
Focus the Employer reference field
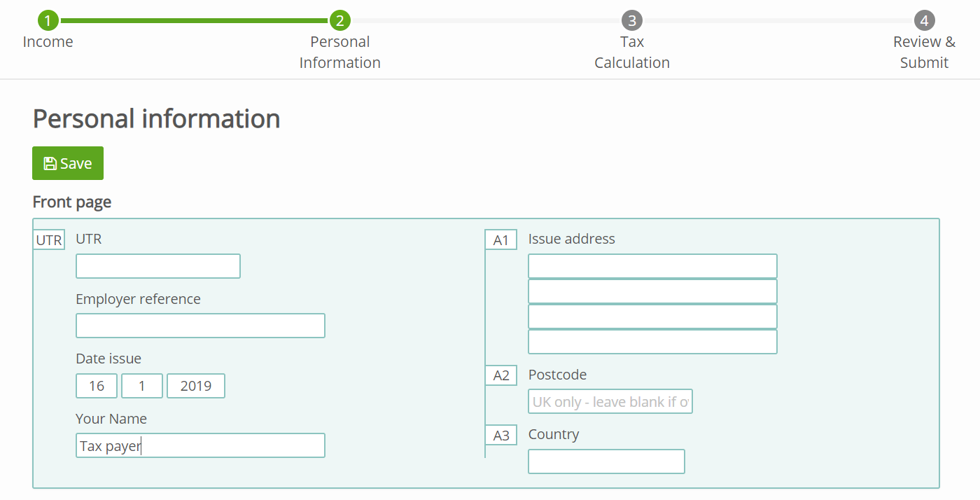pyautogui.click(x=200, y=326)
